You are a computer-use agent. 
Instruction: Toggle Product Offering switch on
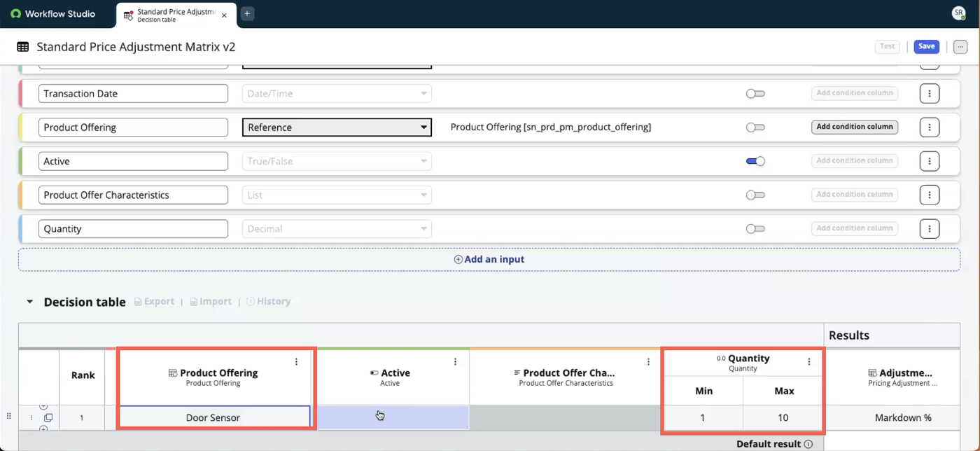(x=755, y=127)
